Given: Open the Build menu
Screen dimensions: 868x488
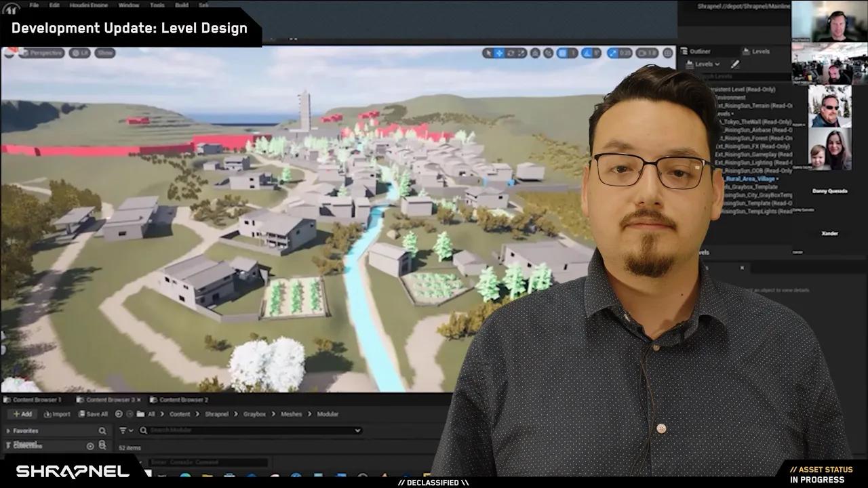Looking at the screenshot, I should point(182,5).
